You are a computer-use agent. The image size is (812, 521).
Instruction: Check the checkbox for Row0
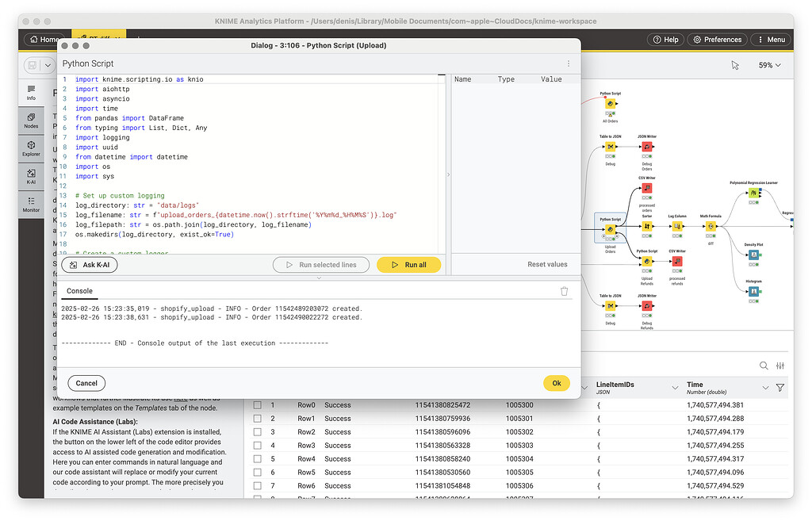point(257,405)
